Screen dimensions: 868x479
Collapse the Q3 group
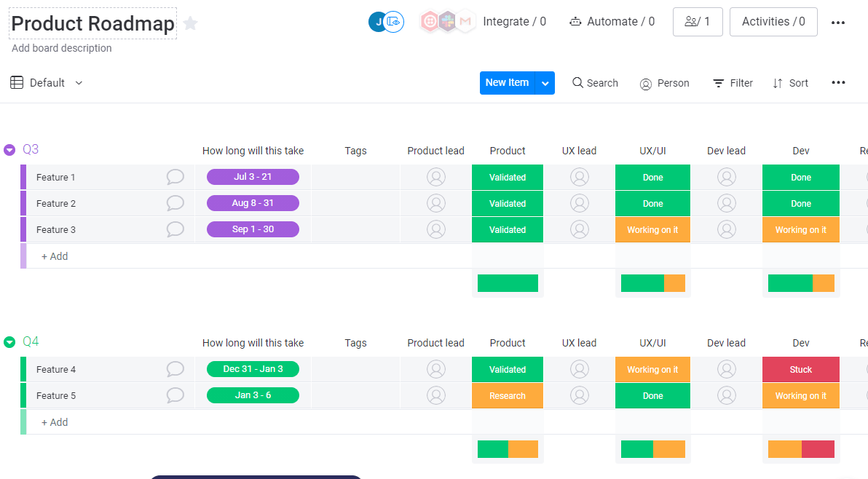[9, 149]
